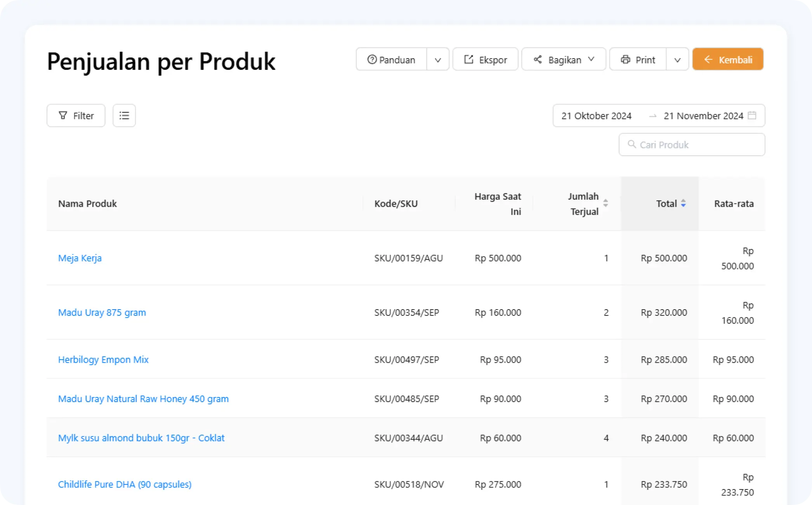
Task: Sort by Jumlah Terjual arrows
Action: (x=606, y=203)
